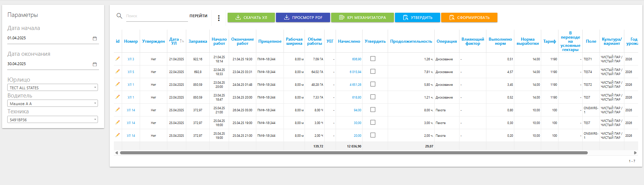This screenshot has height=185, width=644.
Task: Edit the УЛ 3 row with pencil icon
Action: click(x=118, y=59)
